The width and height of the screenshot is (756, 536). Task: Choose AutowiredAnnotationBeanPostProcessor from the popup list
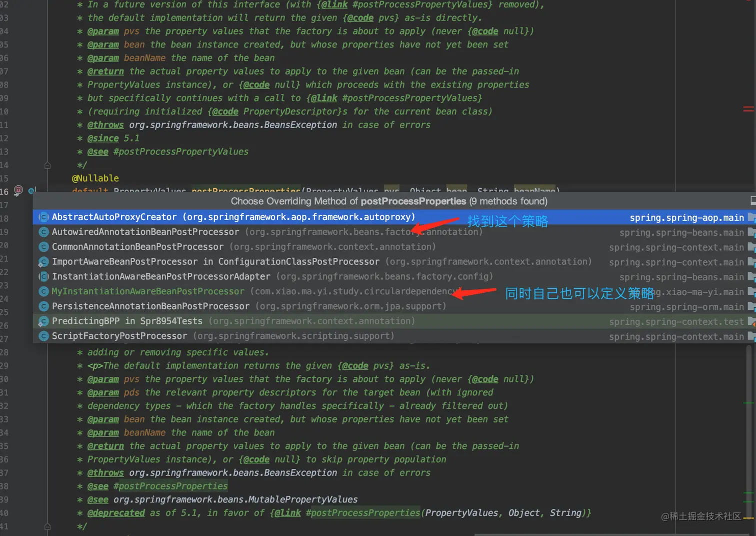coord(394,232)
